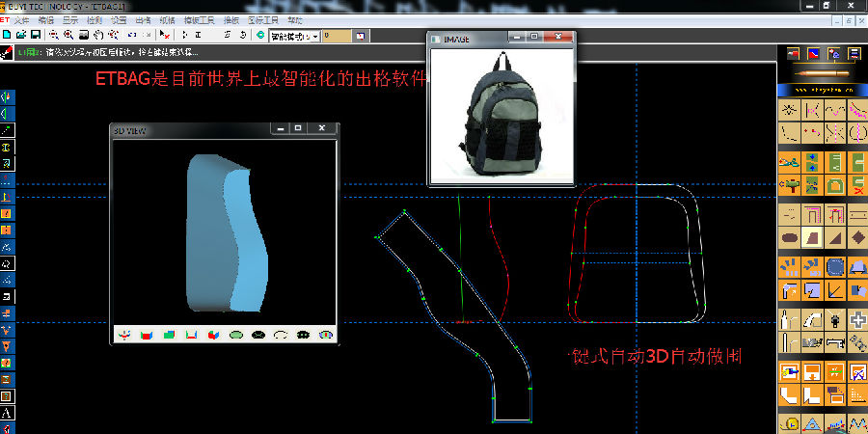Click the rotate axis icon in 3D VIEW
The image size is (868, 434).
tap(124, 335)
